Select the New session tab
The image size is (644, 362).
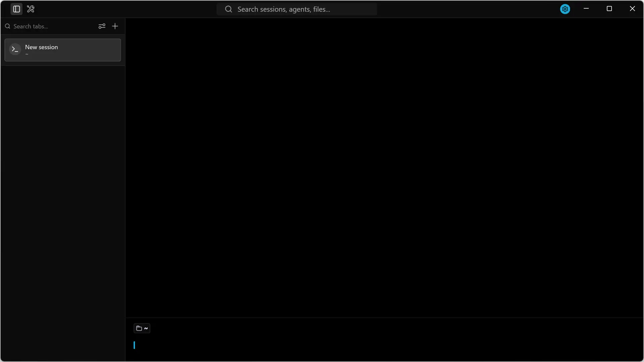(63, 50)
